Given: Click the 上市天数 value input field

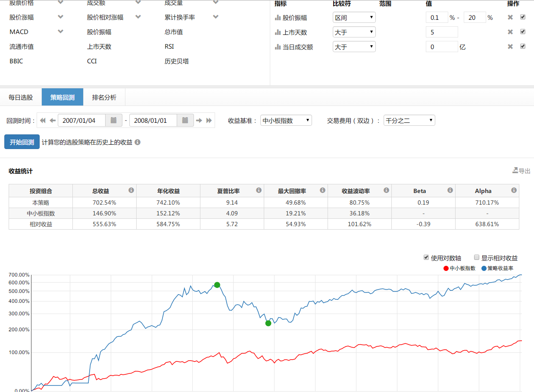Looking at the screenshot, I should (x=441, y=32).
